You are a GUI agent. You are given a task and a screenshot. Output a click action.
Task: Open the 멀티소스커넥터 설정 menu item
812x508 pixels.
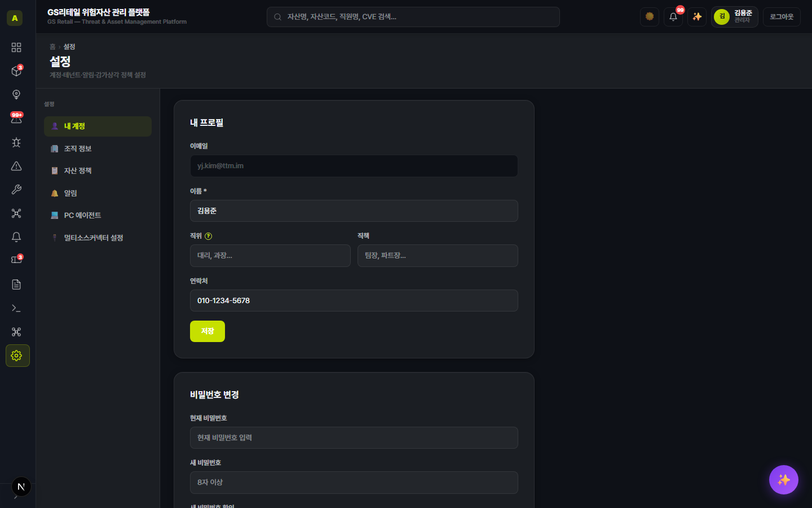(x=98, y=238)
